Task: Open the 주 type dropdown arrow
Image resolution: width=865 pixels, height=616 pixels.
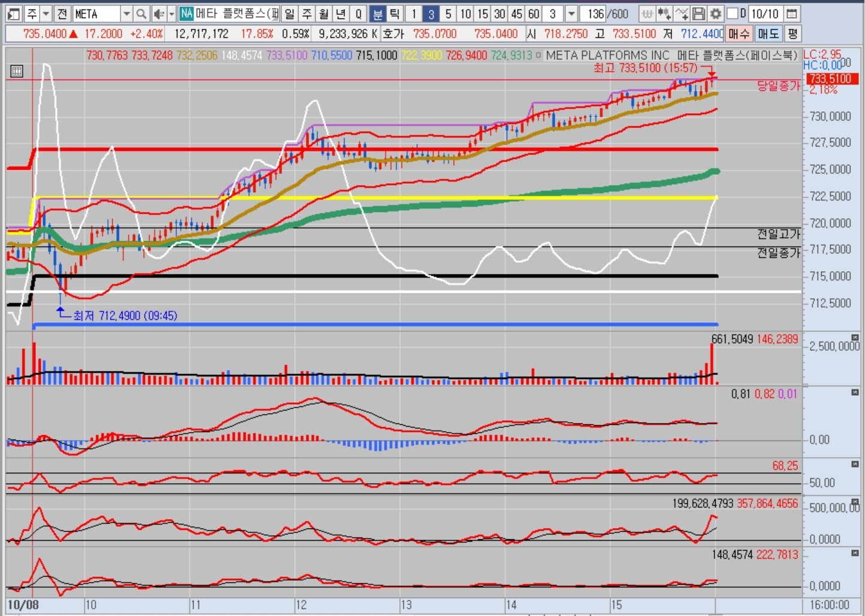Action: pyautogui.click(x=46, y=13)
